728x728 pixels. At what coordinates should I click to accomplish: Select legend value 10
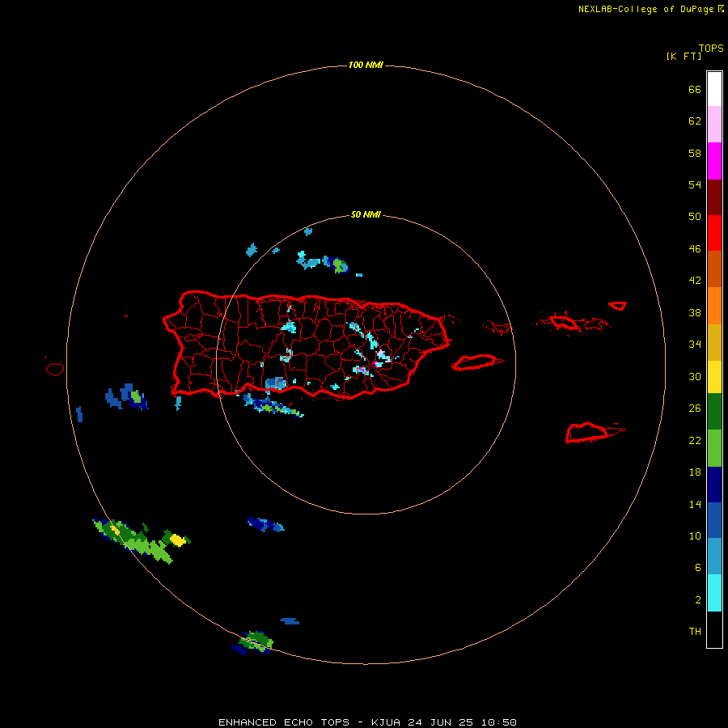click(x=695, y=535)
